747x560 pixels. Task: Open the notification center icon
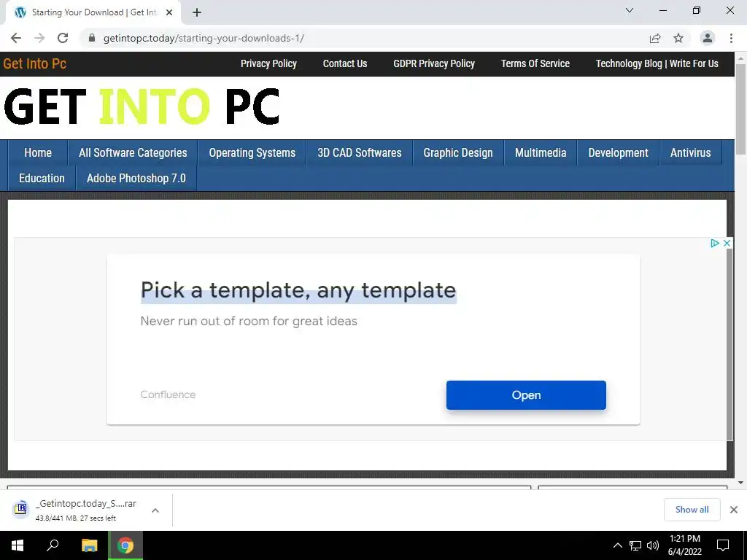click(x=723, y=545)
